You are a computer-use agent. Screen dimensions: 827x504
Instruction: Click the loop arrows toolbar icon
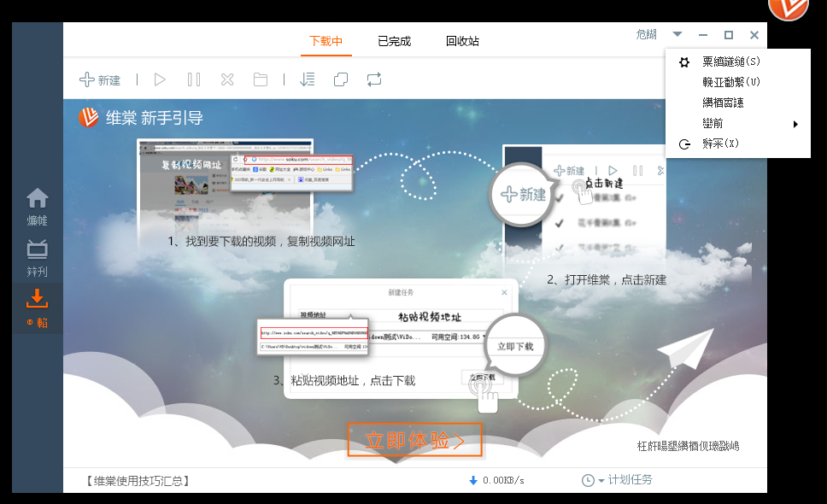(374, 79)
